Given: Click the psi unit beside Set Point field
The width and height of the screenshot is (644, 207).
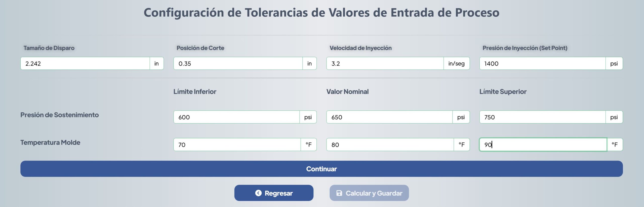Looking at the screenshot, I should tap(614, 64).
